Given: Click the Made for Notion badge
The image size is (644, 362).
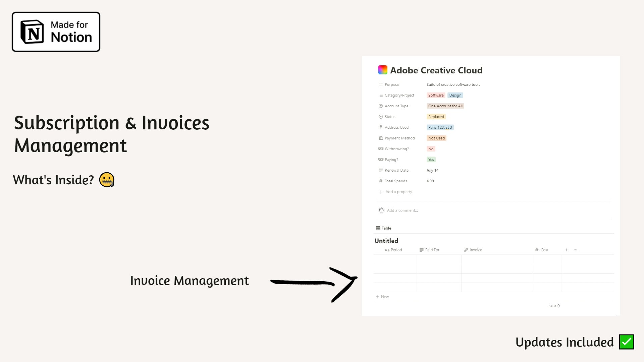Looking at the screenshot, I should [56, 32].
